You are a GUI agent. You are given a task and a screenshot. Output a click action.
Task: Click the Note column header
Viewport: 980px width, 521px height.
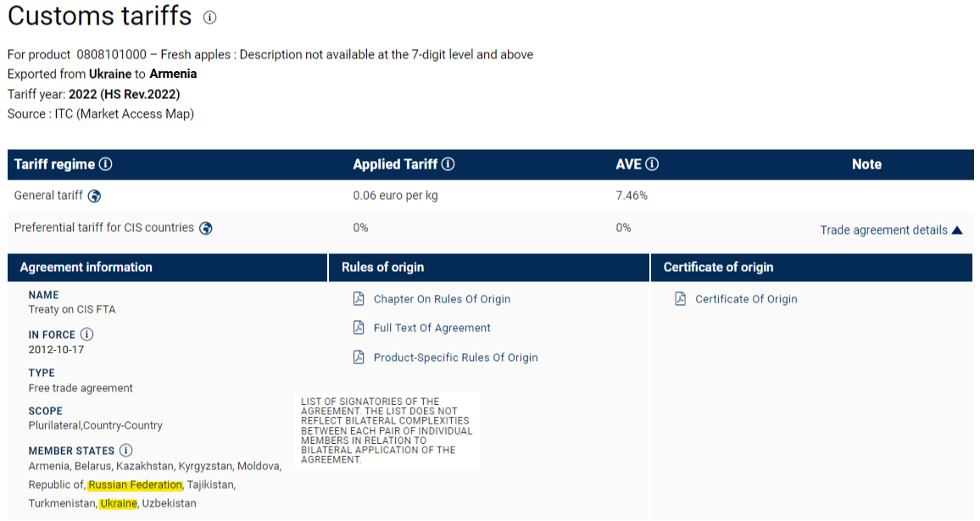pyautogui.click(x=866, y=164)
